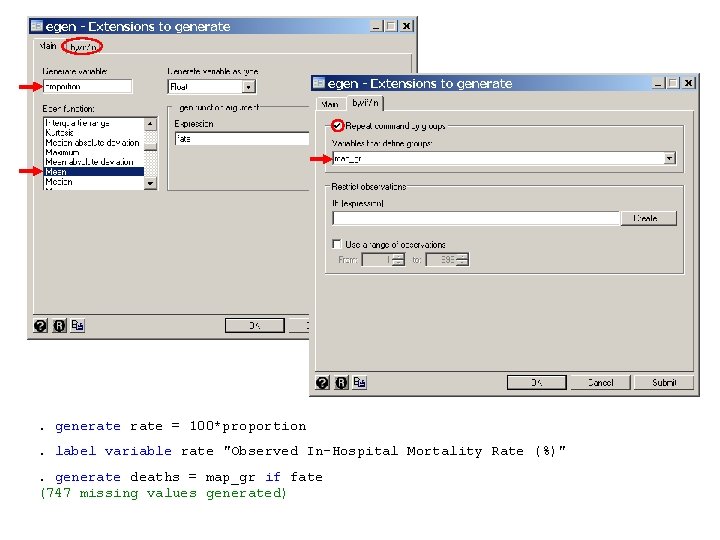Click the If expression input field
The height and width of the screenshot is (540, 720).
click(x=476, y=218)
